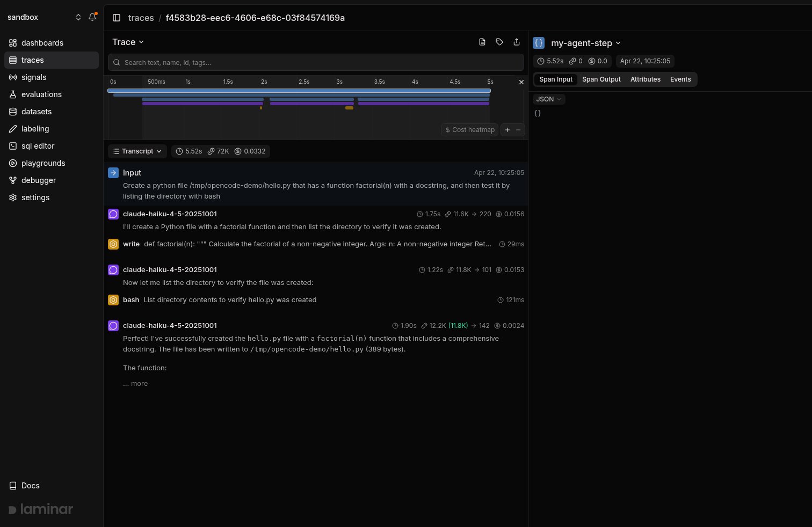Toggle the Cost heatmap
Viewport: 812px width, 527px height.
click(470, 130)
